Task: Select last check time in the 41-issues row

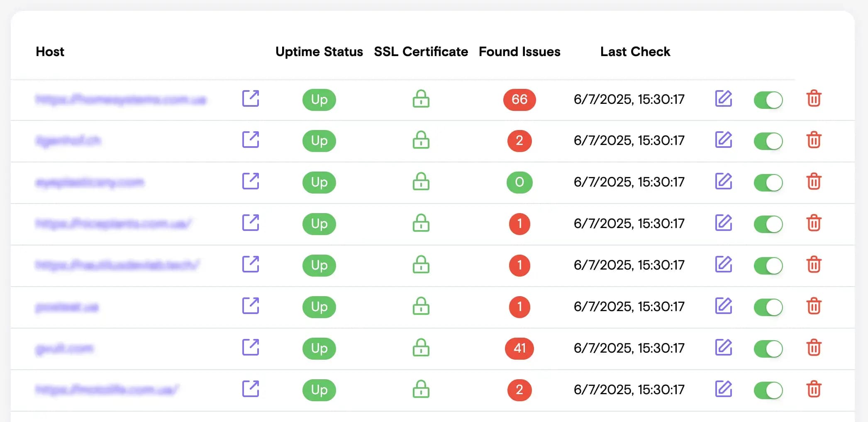Action: (x=629, y=348)
